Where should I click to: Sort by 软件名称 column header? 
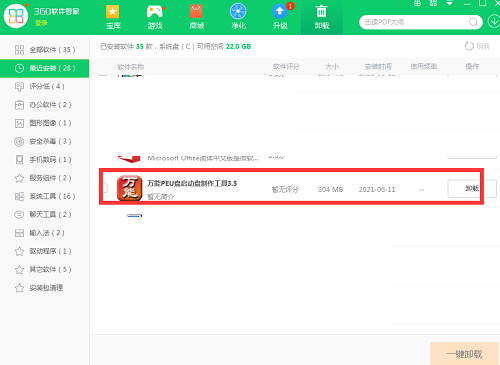point(131,67)
